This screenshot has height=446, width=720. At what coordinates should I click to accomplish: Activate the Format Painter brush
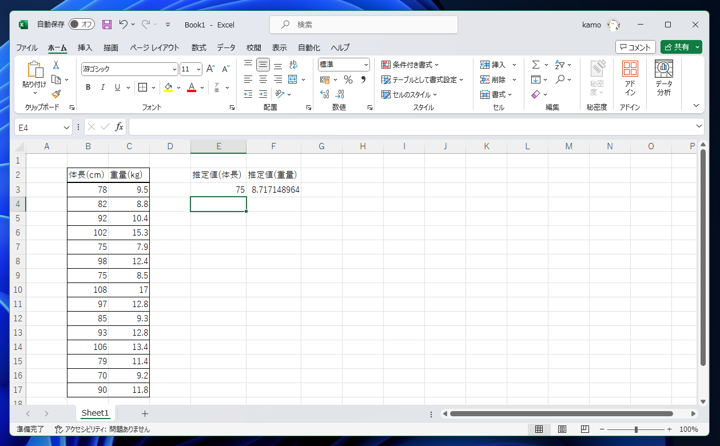pos(56,94)
